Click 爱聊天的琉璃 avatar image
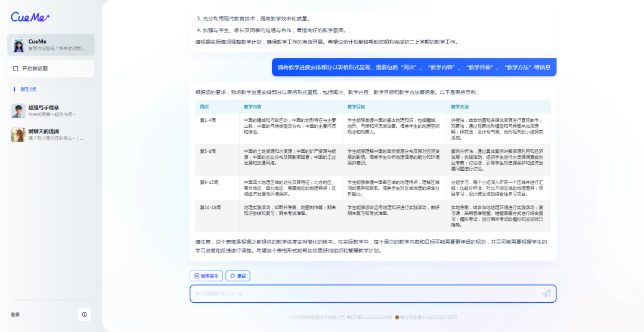644x332 pixels. point(18,134)
